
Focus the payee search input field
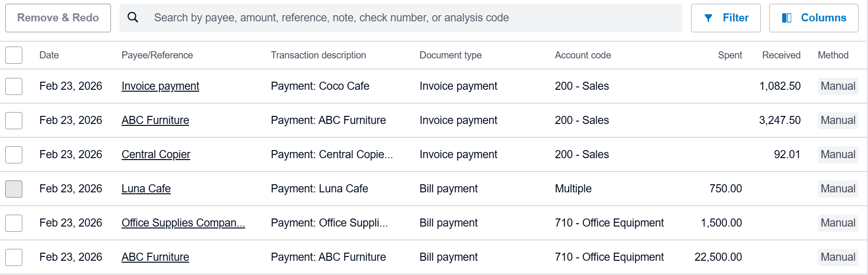point(408,18)
